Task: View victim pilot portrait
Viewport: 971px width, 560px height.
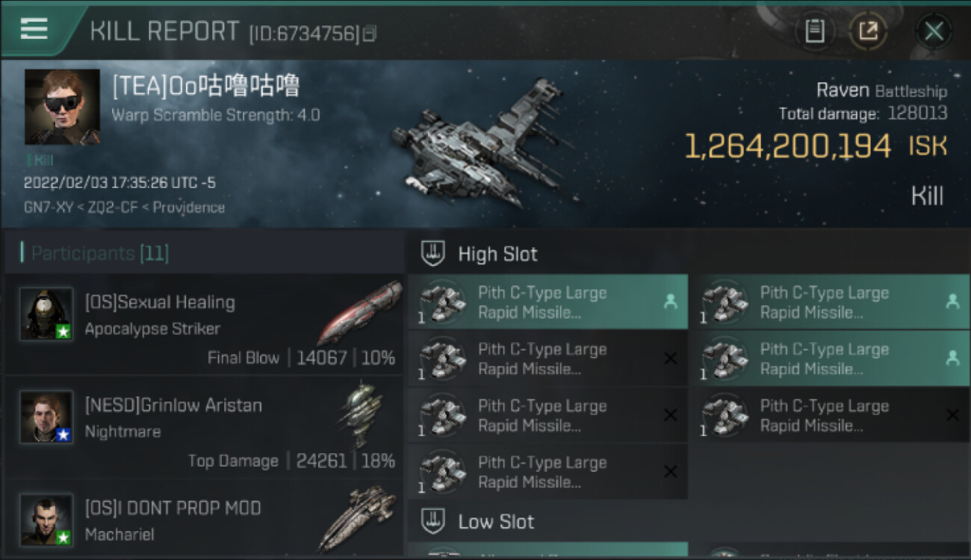Action: click(62, 107)
